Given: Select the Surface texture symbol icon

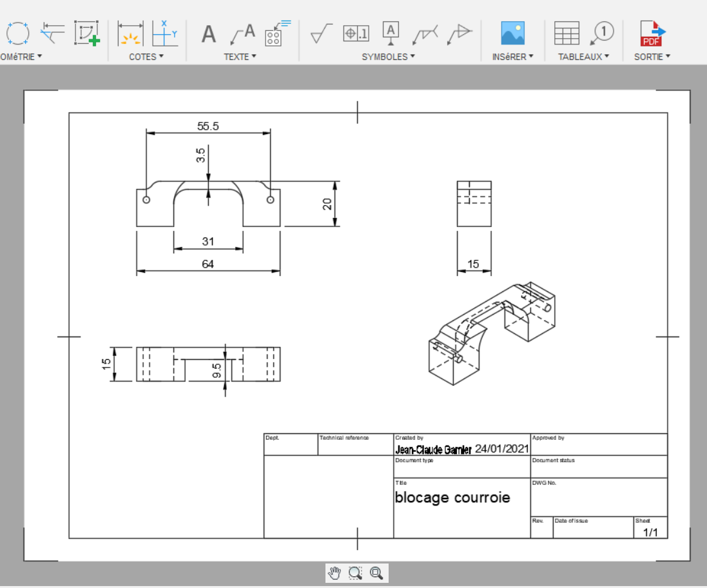Looking at the screenshot, I should tap(322, 34).
